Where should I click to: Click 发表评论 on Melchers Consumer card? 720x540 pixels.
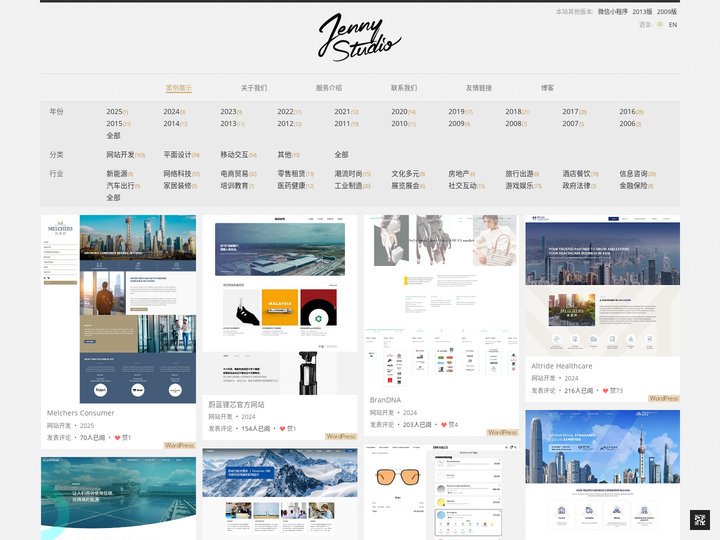59,438
